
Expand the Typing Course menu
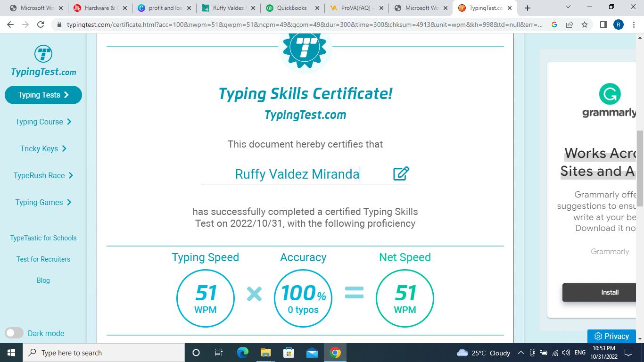[x=43, y=122]
